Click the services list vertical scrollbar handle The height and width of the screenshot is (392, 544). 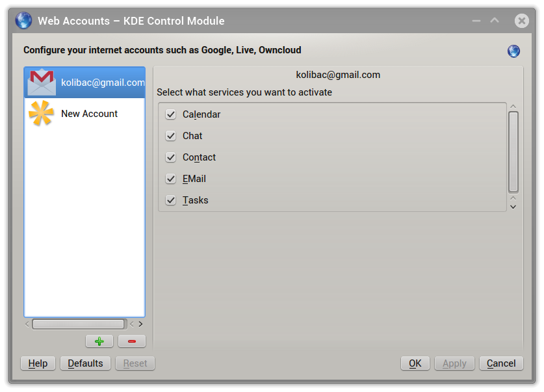(513, 152)
